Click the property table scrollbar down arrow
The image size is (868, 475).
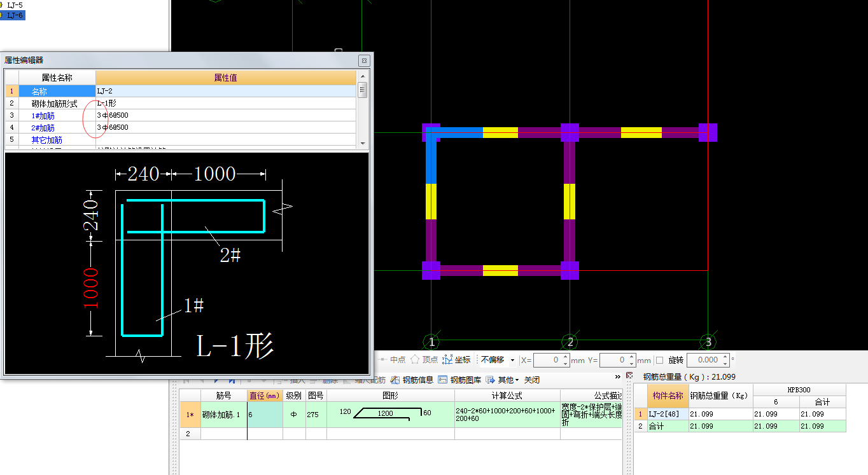(x=362, y=144)
